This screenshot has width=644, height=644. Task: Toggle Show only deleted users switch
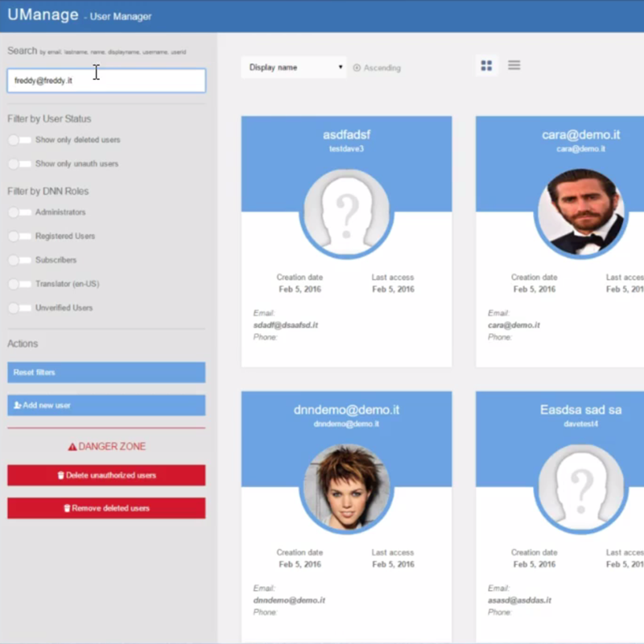[x=19, y=140]
